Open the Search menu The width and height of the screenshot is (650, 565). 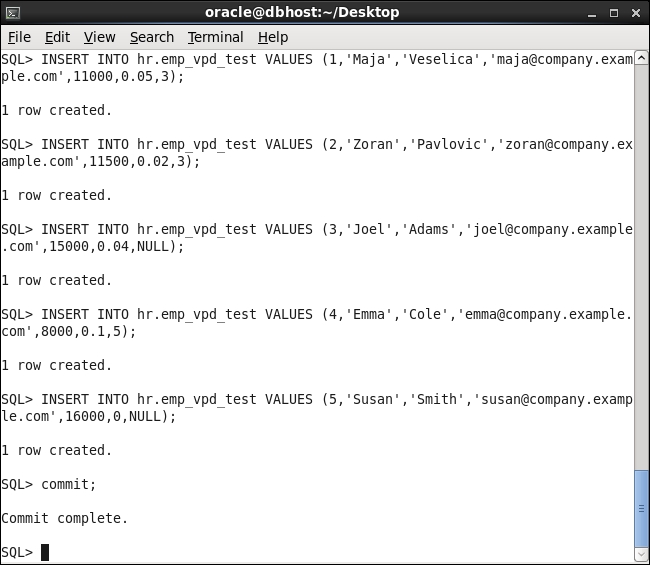click(152, 37)
